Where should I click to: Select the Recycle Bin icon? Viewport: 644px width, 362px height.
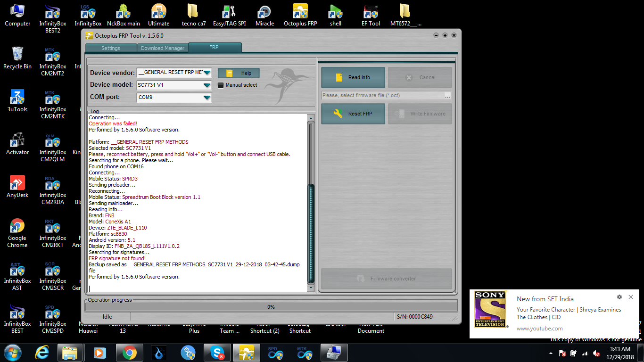17,58
